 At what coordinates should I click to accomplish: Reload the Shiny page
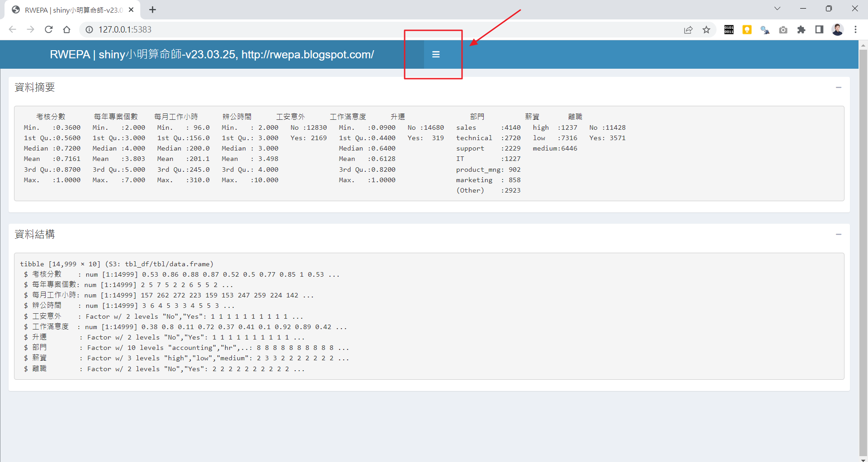[49, 29]
